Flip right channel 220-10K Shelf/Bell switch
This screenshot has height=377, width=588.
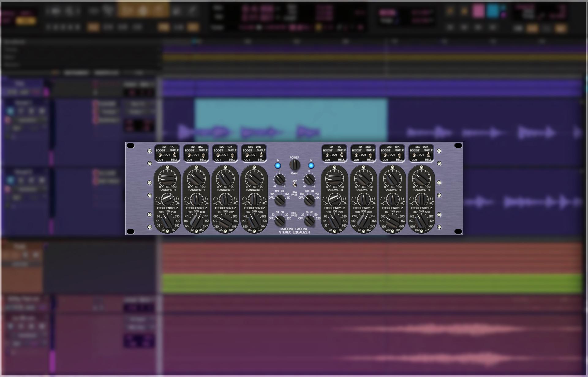click(x=400, y=155)
